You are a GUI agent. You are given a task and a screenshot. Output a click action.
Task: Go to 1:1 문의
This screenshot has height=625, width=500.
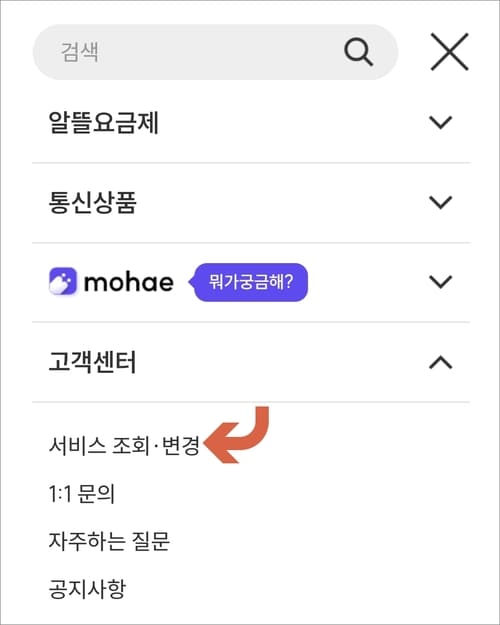(81, 493)
